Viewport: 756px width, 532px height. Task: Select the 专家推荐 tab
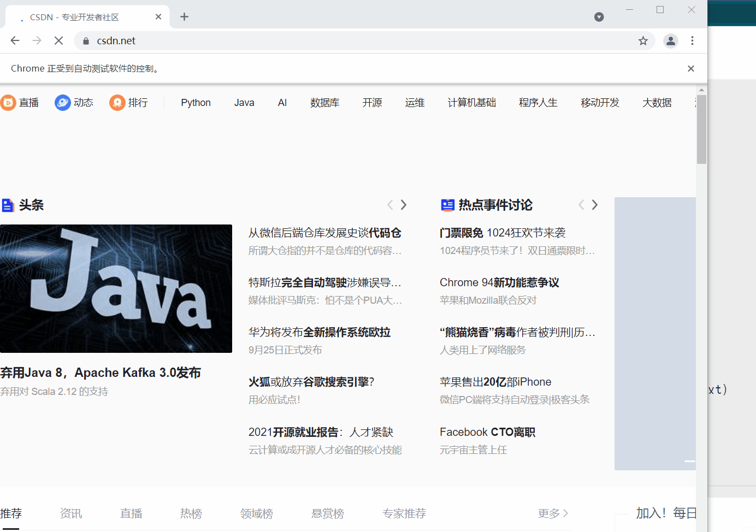(x=404, y=513)
